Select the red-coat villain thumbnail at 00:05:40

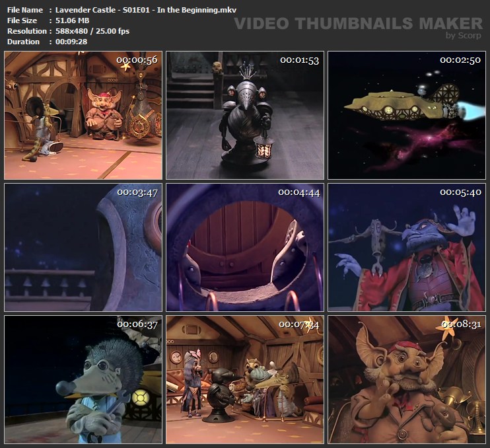point(407,247)
